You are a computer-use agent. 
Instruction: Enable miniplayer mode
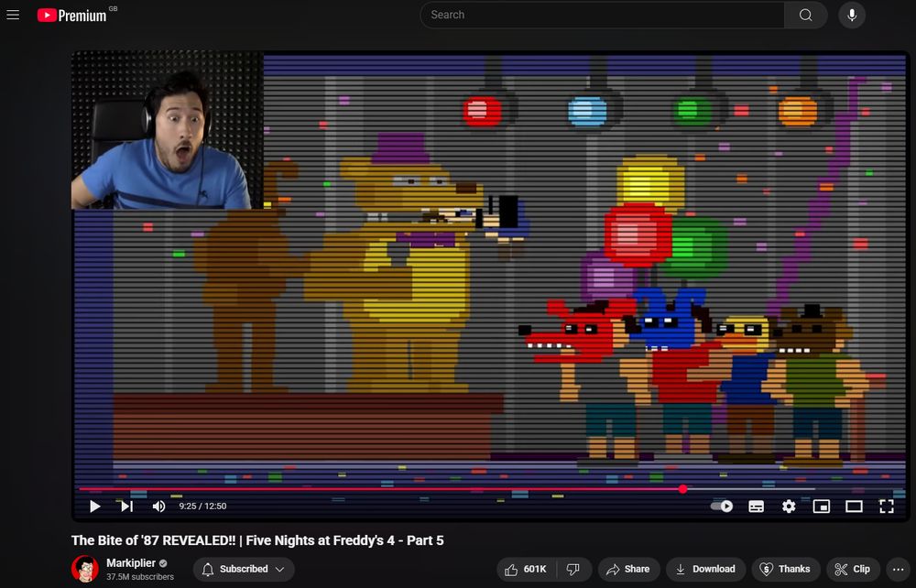click(822, 506)
